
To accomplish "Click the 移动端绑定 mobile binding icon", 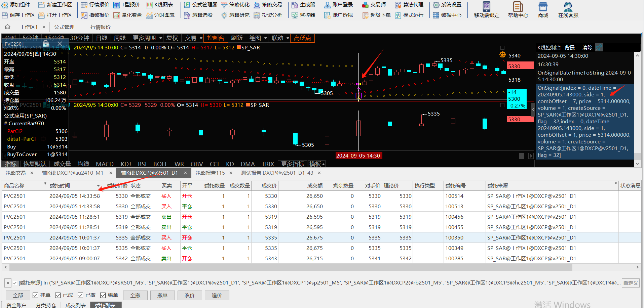I will click(487, 7).
